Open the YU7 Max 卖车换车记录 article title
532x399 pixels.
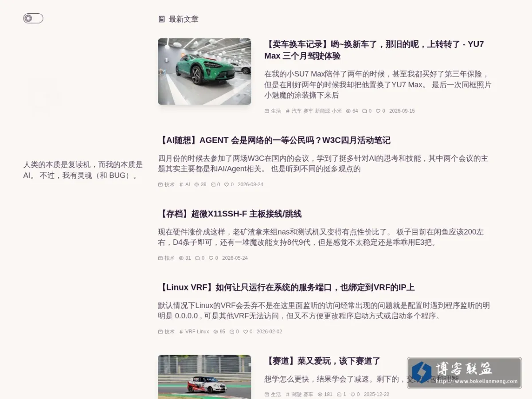pyautogui.click(x=374, y=50)
